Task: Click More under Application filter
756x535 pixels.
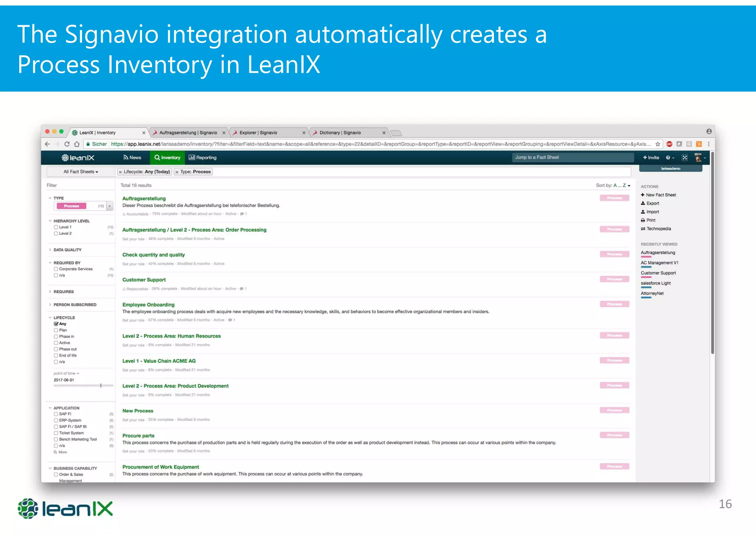Action: coord(61,452)
